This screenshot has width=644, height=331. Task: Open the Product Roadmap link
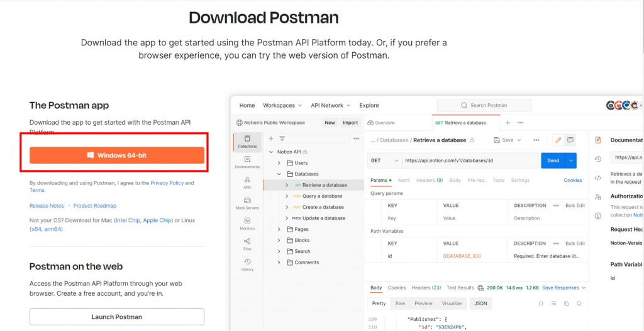click(95, 206)
